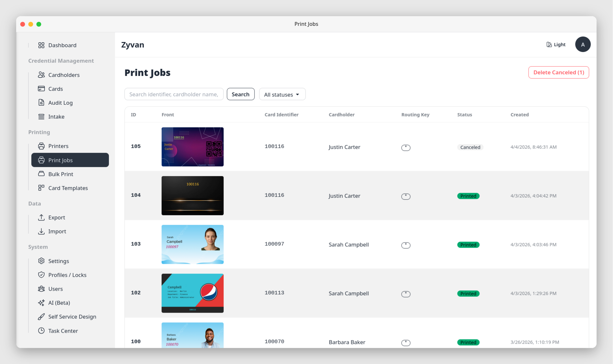Focus the search identifier input field
Image resolution: width=613 pixels, height=364 pixels.
174,94
